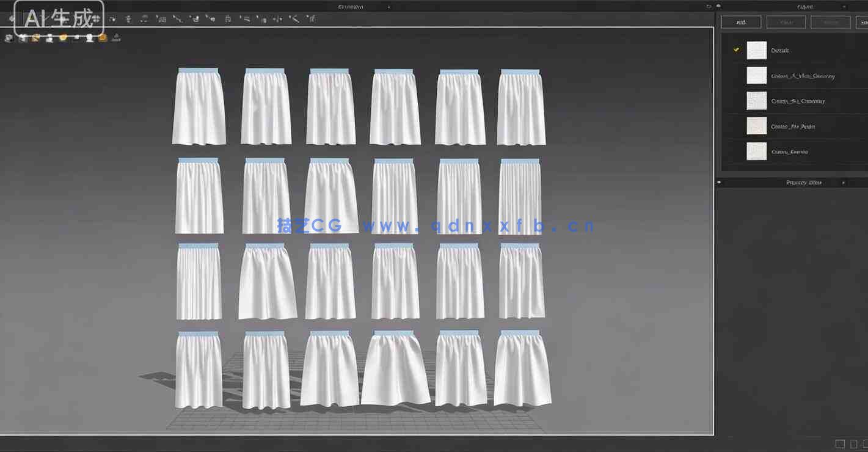Viewport: 868px width, 452px height.
Task: Click the scissors-like cutting tool icon
Action: [x=294, y=18]
